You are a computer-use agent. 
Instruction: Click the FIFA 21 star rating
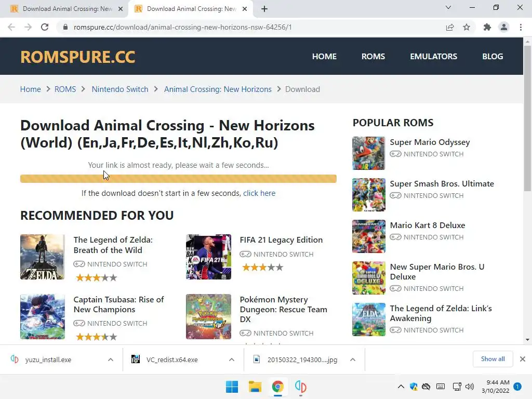(262, 268)
